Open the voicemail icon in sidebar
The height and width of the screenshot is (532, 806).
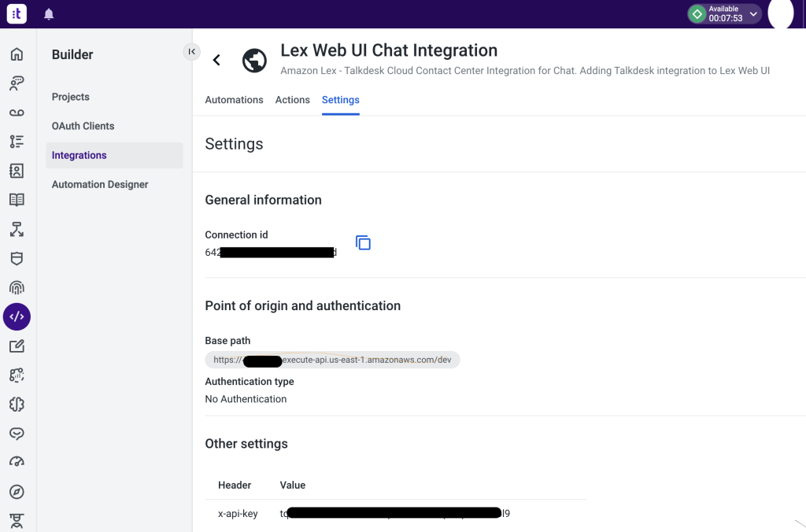[x=17, y=113]
